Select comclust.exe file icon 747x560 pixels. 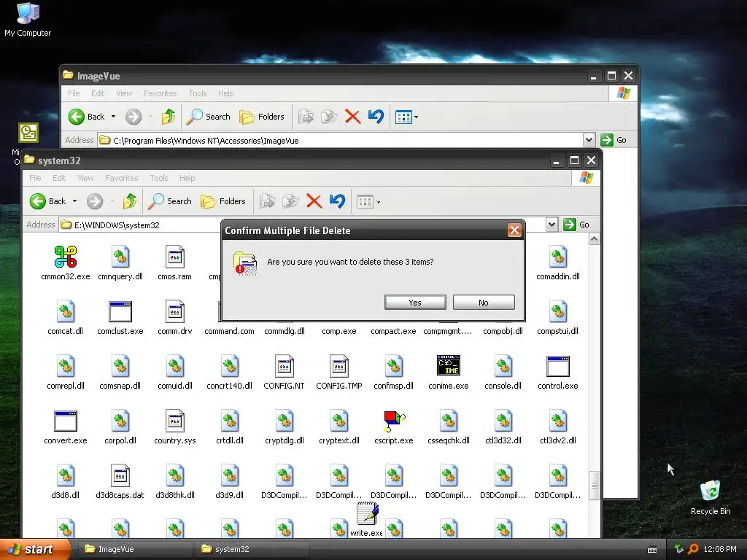120,311
